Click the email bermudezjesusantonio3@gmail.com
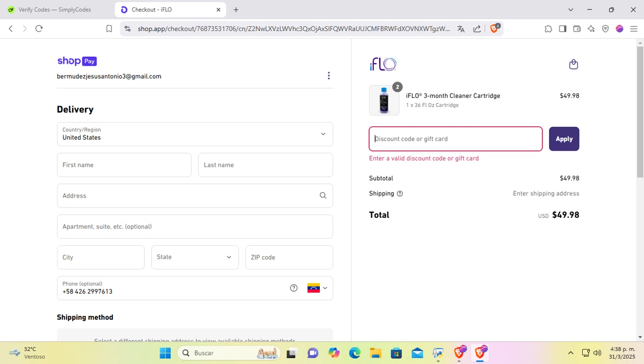 [x=109, y=76]
